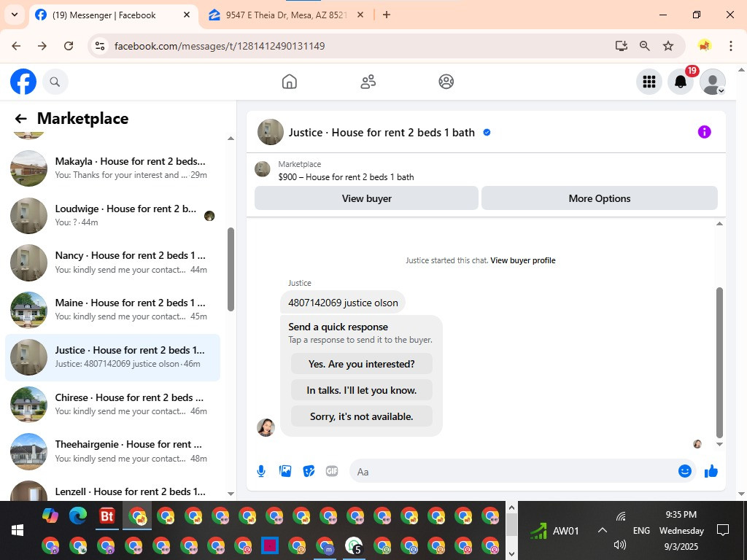
Task: Open the notifications bell with 19 badge
Action: click(681, 82)
